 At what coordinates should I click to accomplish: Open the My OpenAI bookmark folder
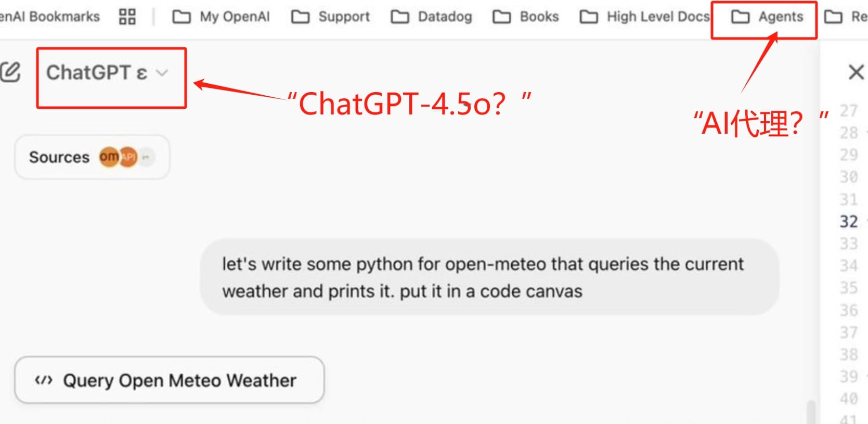(x=222, y=17)
